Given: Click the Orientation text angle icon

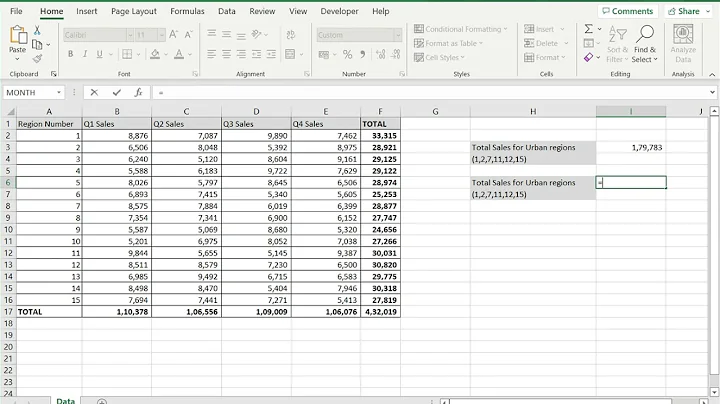Looking at the screenshot, I should (x=257, y=34).
